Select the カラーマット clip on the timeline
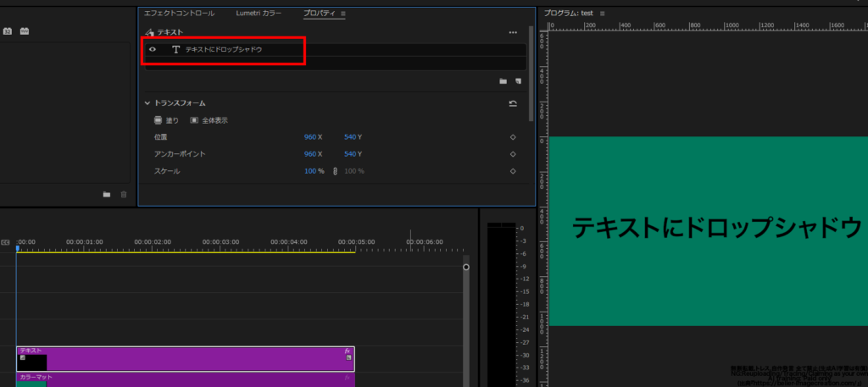The width and height of the screenshot is (868, 387). [186, 379]
